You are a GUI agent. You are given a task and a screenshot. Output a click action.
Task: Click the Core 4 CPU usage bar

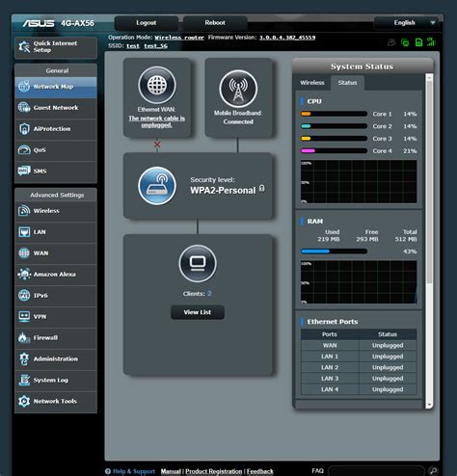(334, 150)
